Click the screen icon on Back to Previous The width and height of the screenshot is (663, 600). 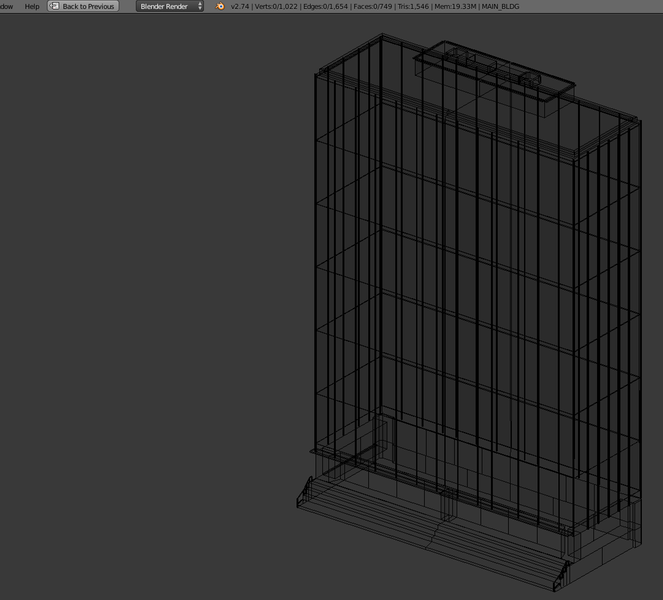pos(55,6)
